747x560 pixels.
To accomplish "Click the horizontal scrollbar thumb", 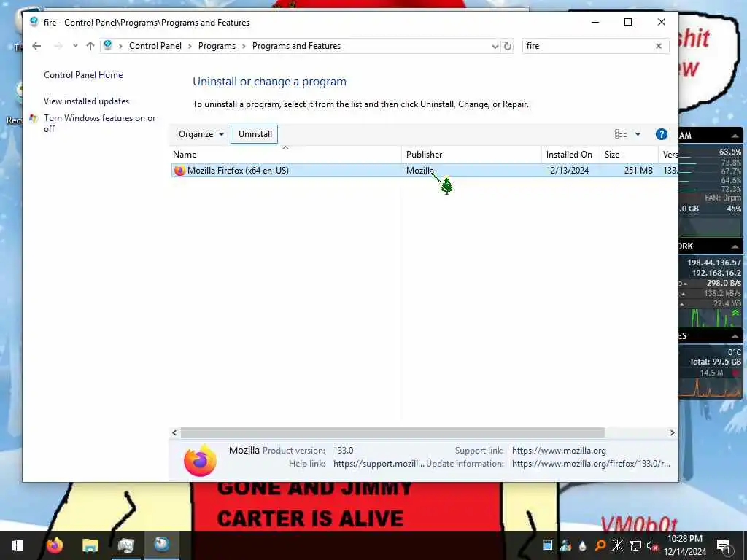I will coord(392,433).
